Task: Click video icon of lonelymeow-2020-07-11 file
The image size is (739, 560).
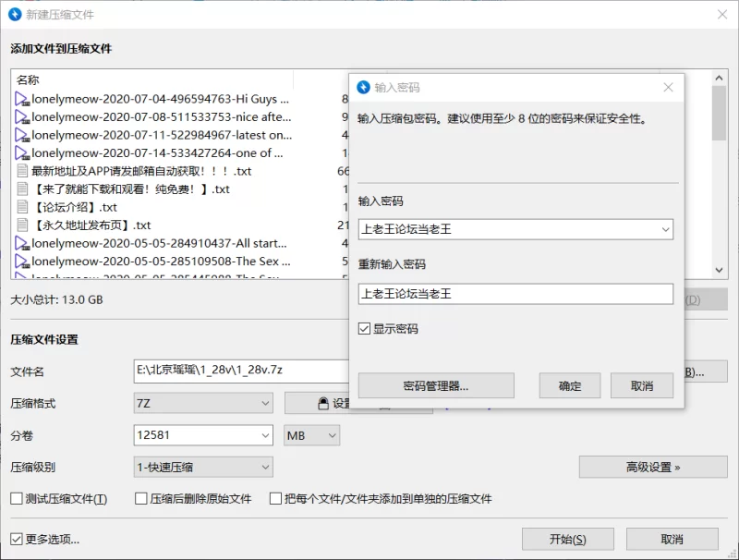Action: point(22,135)
